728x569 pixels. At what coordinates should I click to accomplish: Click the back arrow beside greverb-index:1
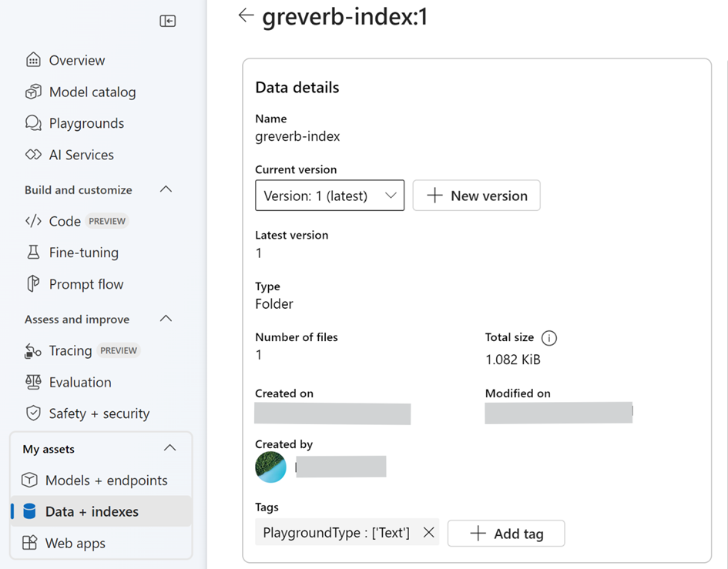point(246,15)
